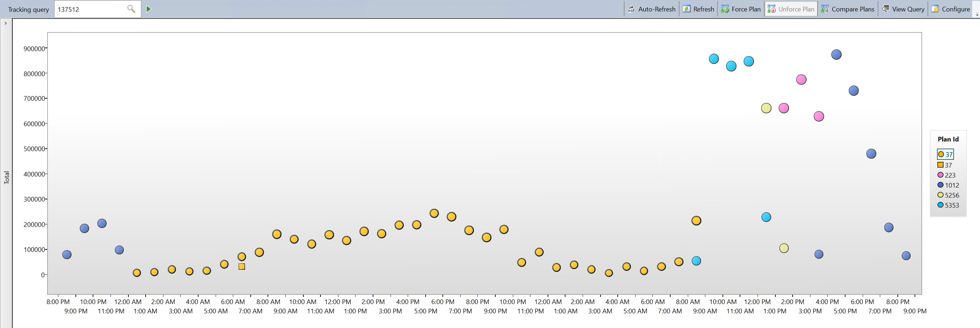
Task: Toggle Auto-Refresh in the toolbar
Action: click(651, 9)
